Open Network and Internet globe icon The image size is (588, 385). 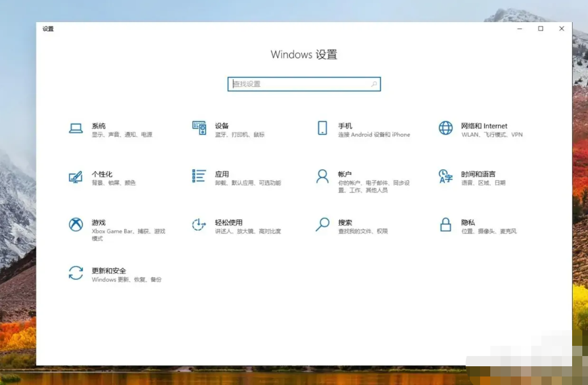pyautogui.click(x=445, y=128)
